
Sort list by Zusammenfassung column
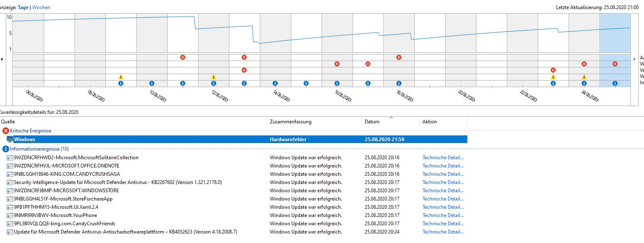tap(314, 122)
